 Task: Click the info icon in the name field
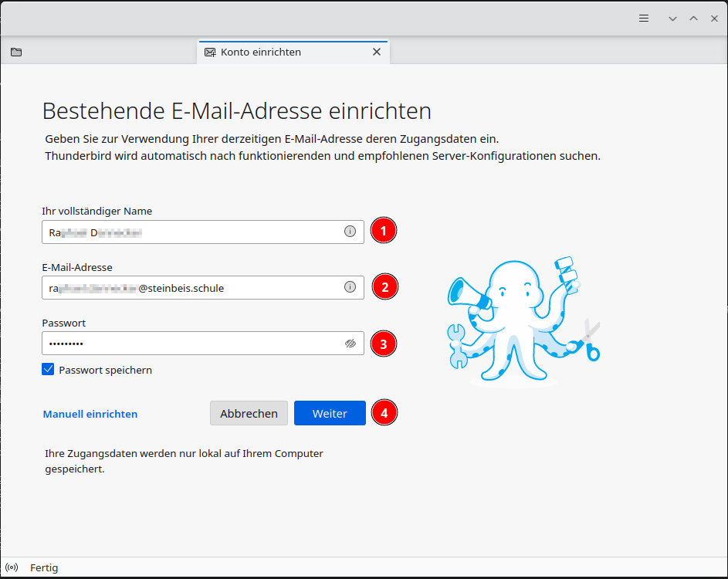click(350, 232)
